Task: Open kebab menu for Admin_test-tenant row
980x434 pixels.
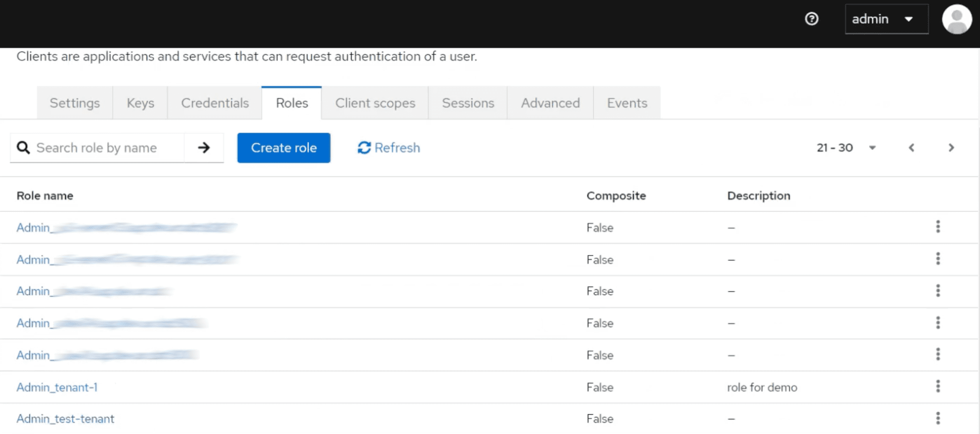Action: tap(938, 418)
